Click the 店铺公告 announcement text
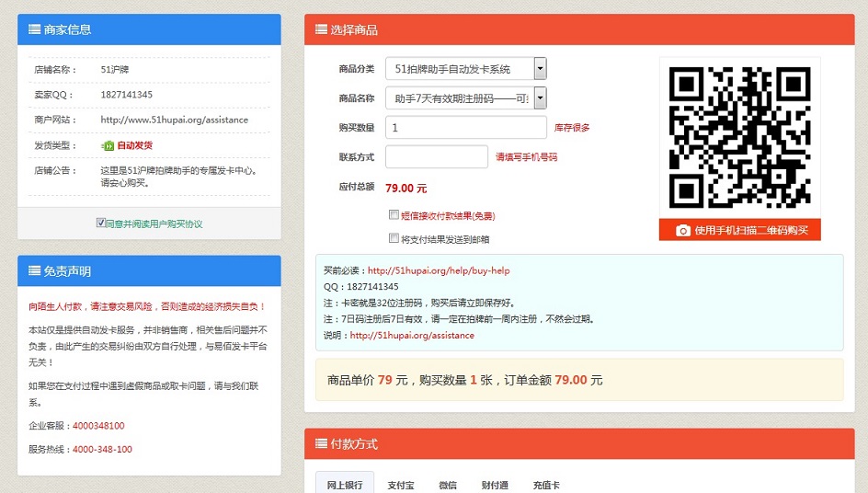This screenshot has width=868, height=493. point(178,177)
